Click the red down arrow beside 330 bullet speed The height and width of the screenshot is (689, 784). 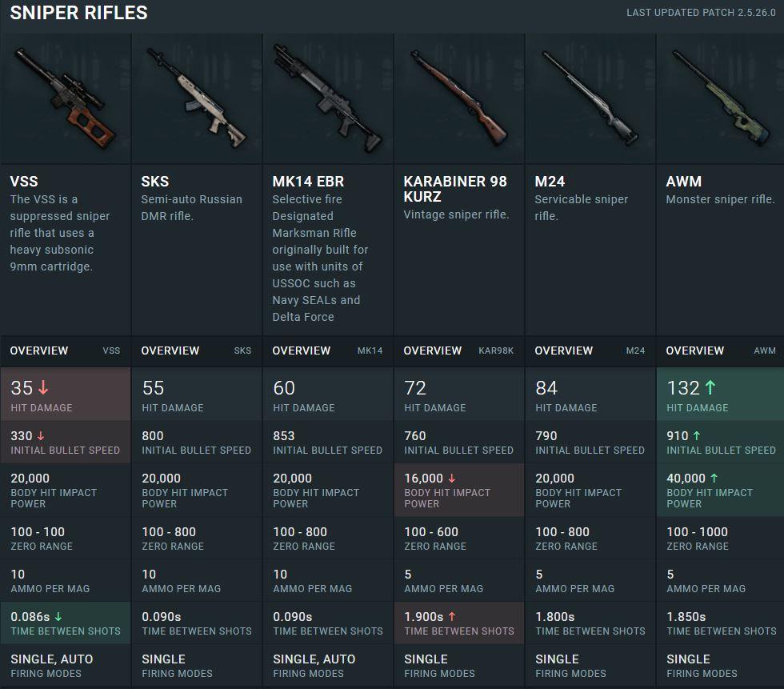pyautogui.click(x=41, y=436)
